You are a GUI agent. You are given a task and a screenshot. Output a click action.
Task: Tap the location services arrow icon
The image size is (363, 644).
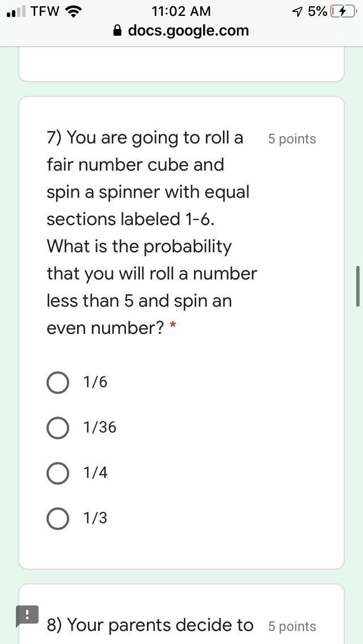click(297, 11)
